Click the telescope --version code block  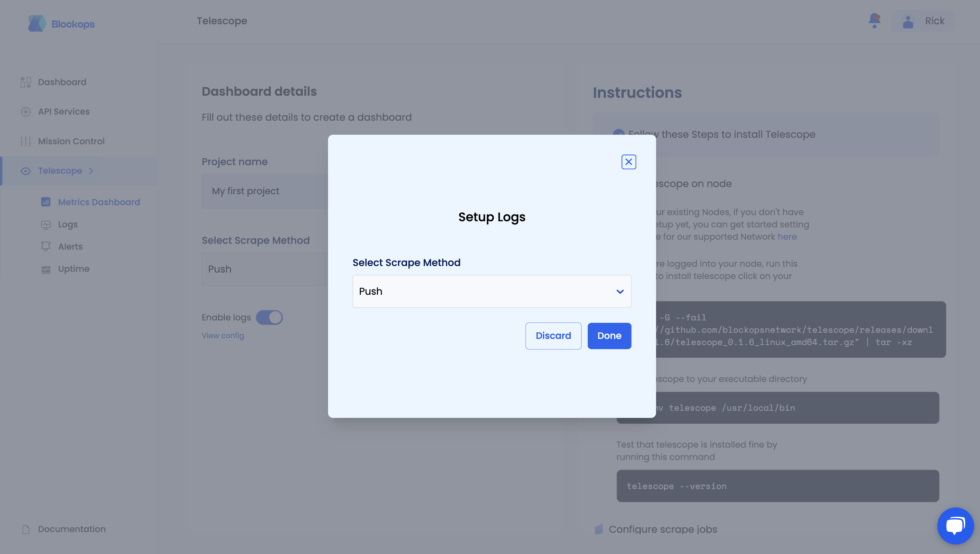point(778,486)
